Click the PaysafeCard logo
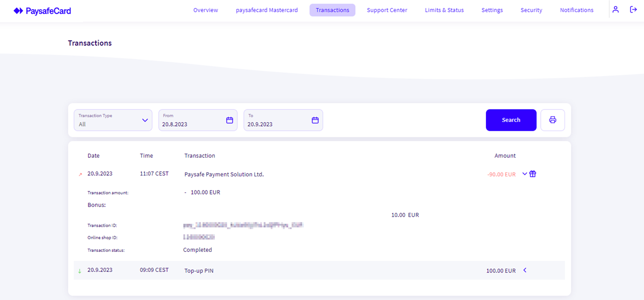Image resolution: width=644 pixels, height=300 pixels. pos(42,10)
